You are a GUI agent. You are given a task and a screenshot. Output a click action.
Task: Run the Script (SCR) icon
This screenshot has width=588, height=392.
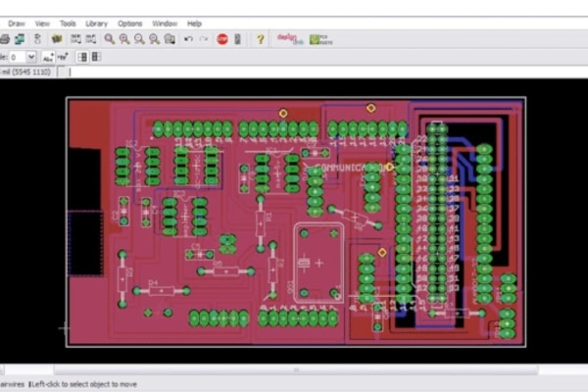point(75,39)
